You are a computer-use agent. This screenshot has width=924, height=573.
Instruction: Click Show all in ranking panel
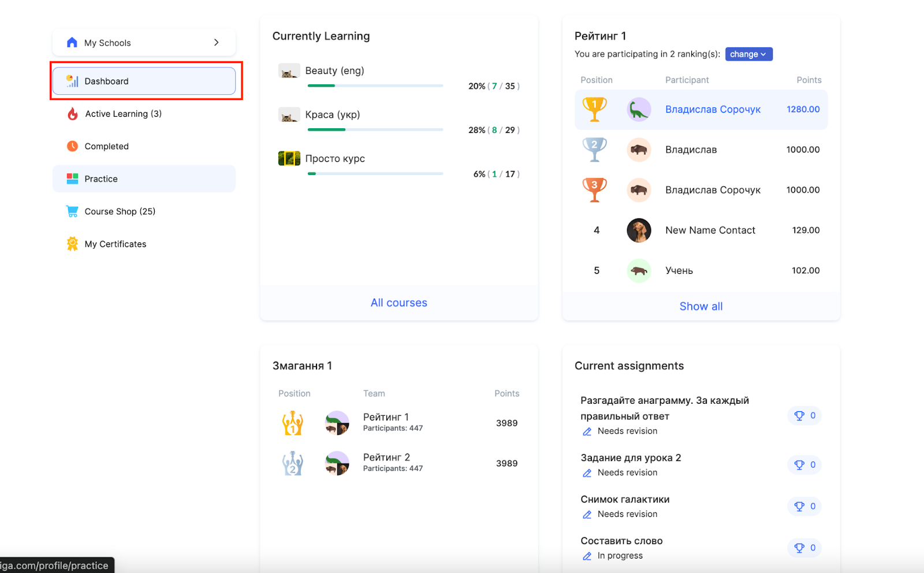[701, 306]
